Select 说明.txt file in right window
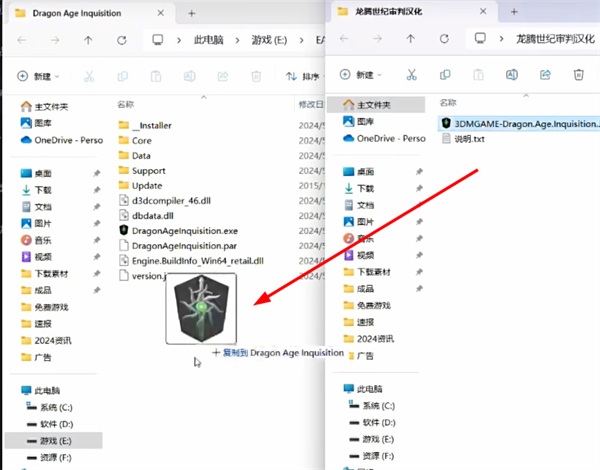 pyautogui.click(x=463, y=139)
